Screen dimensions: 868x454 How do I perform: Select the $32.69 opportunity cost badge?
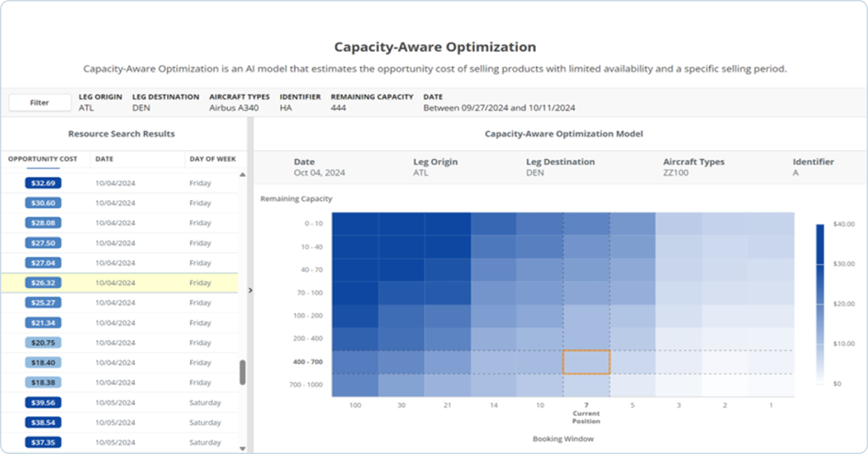[43, 183]
